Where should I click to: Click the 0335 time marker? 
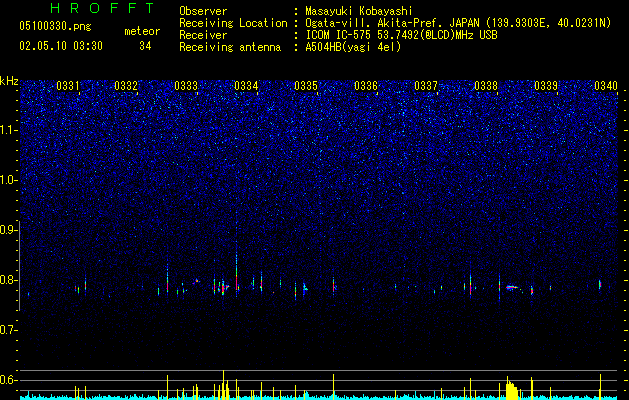[306, 85]
